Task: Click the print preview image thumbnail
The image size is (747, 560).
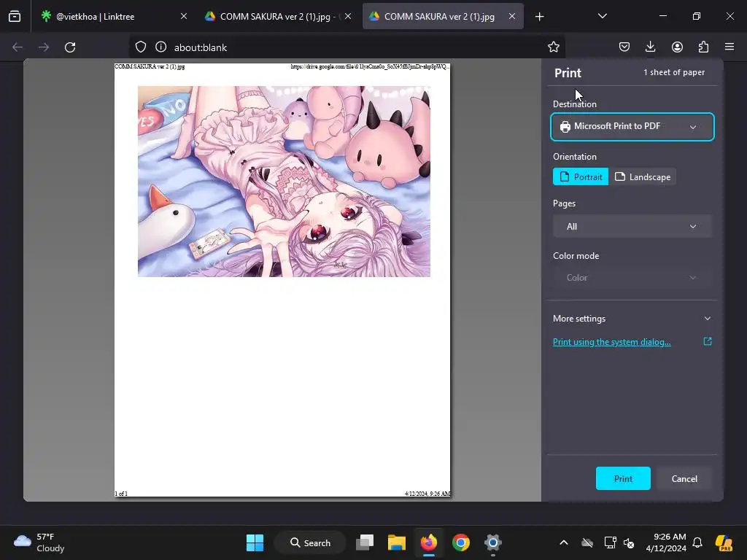Action: [284, 182]
